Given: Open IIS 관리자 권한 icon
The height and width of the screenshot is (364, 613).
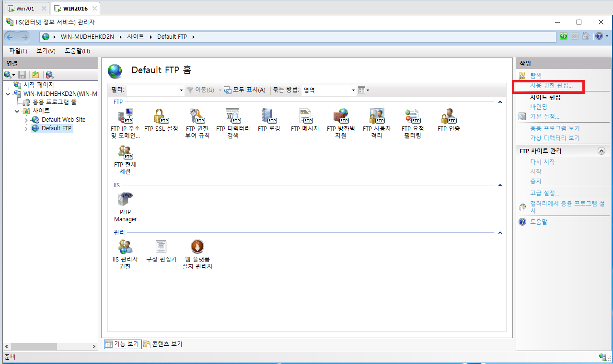Looking at the screenshot, I should [125, 255].
